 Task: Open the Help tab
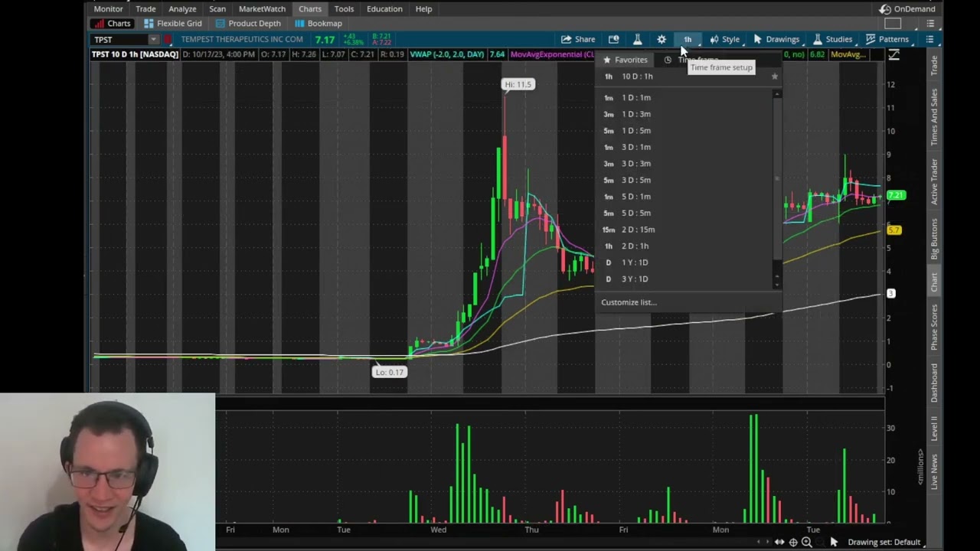[423, 8]
